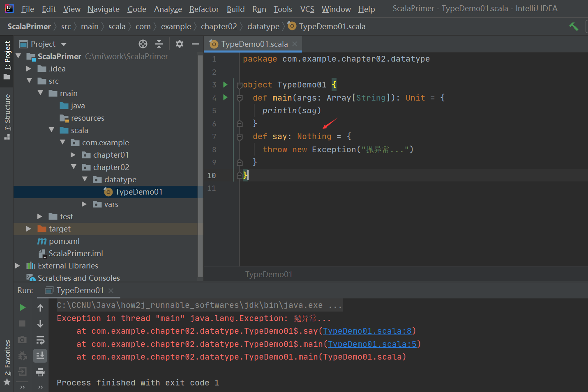Select Scratches and Consoles node
This screenshot has height=392, width=588.
pyautogui.click(x=78, y=278)
